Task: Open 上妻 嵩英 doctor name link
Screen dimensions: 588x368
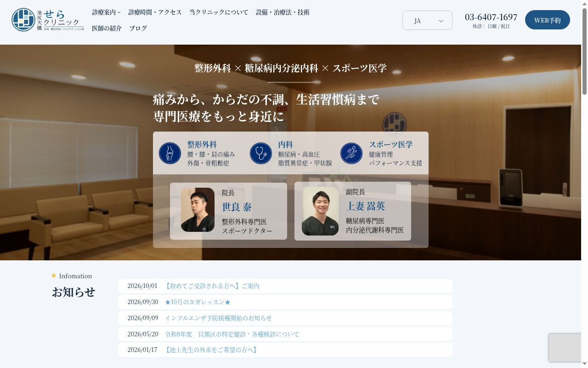Action: click(x=365, y=206)
